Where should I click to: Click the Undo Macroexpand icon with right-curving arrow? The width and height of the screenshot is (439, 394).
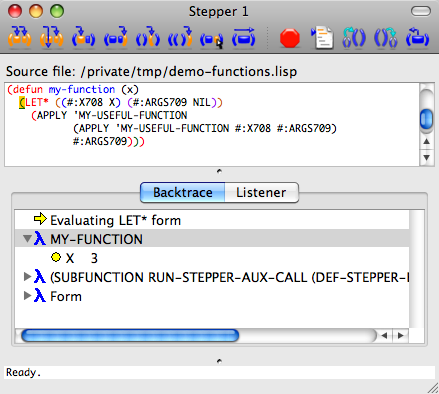386,37
